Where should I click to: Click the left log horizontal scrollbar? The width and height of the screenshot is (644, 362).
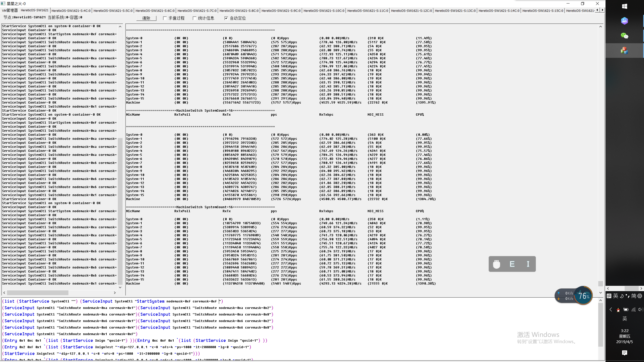(38, 293)
